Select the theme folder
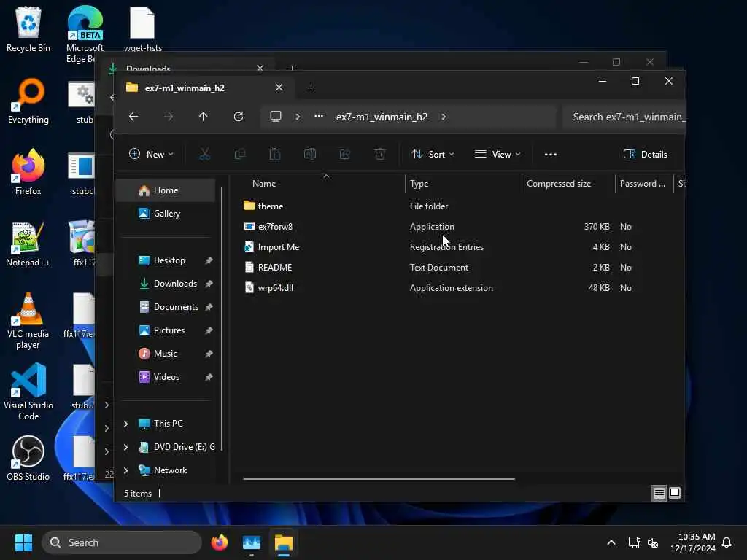This screenshot has width=747, height=560. tap(263, 206)
